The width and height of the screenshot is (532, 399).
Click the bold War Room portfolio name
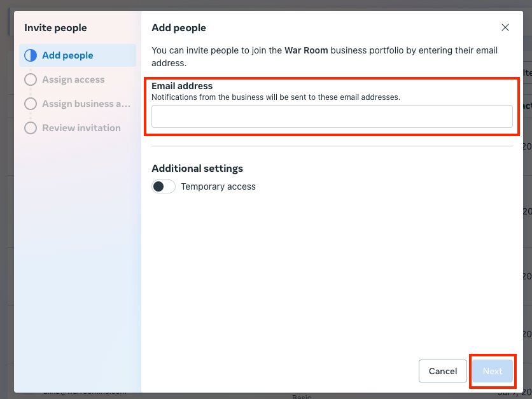point(306,50)
